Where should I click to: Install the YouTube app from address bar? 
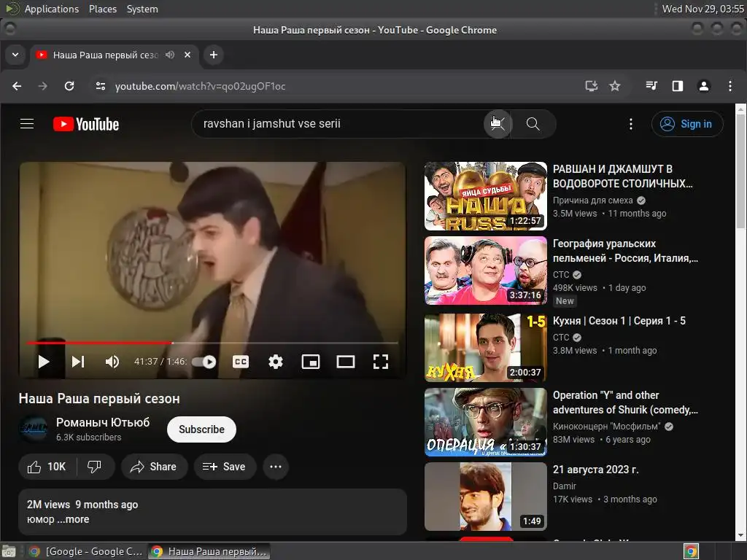click(591, 86)
